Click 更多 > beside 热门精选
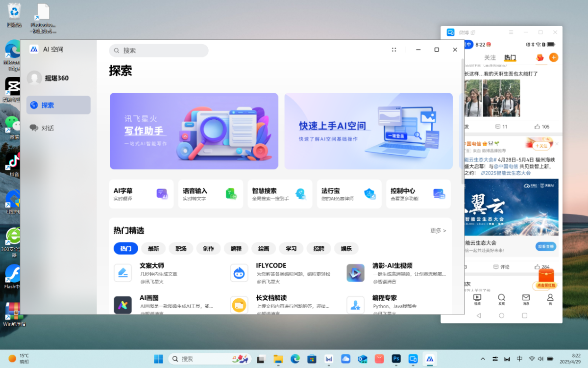 [438, 230]
